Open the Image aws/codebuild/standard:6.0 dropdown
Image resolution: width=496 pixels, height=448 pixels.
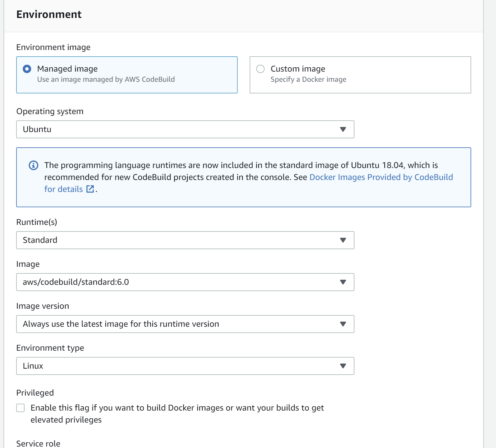pos(185,282)
